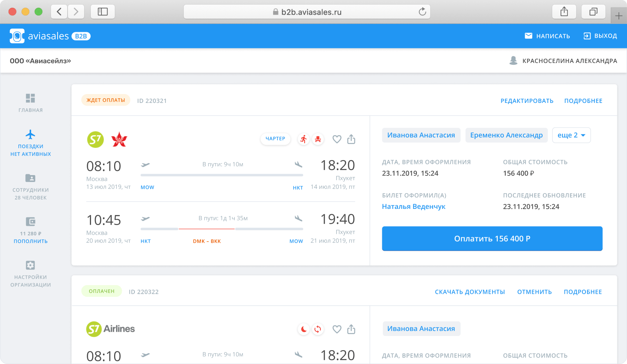Share the first trip via share icon
The width and height of the screenshot is (627, 364).
[x=351, y=139]
